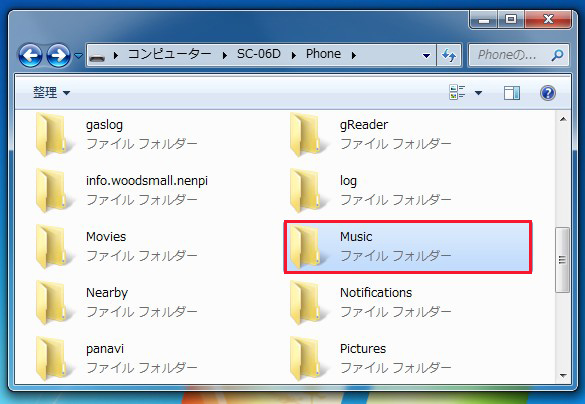The image size is (585, 404).
Task: Click the gaslog folder name
Action: click(104, 125)
